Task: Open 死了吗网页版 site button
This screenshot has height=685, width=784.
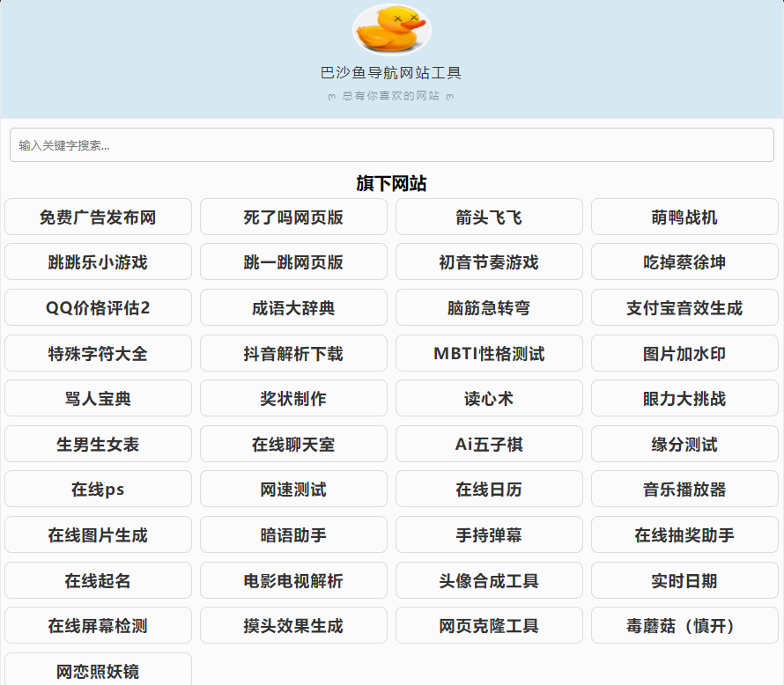Action: coord(293,217)
